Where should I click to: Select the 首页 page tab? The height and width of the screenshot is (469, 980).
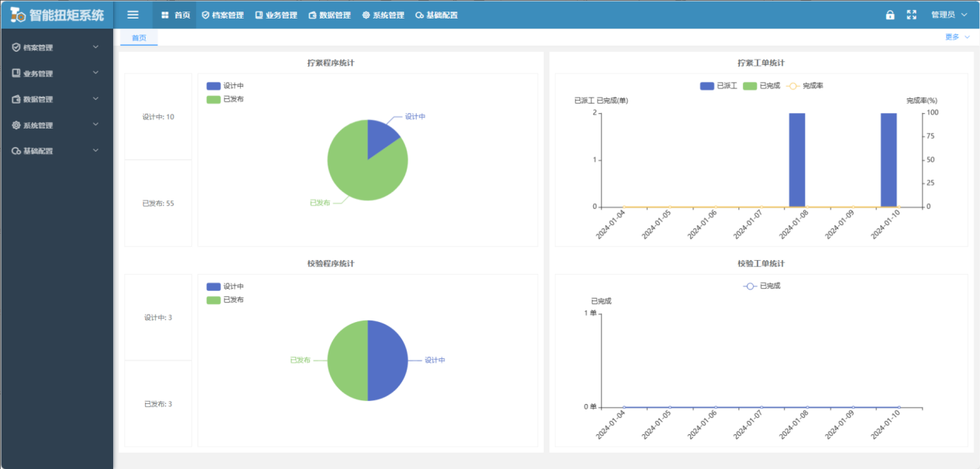139,37
